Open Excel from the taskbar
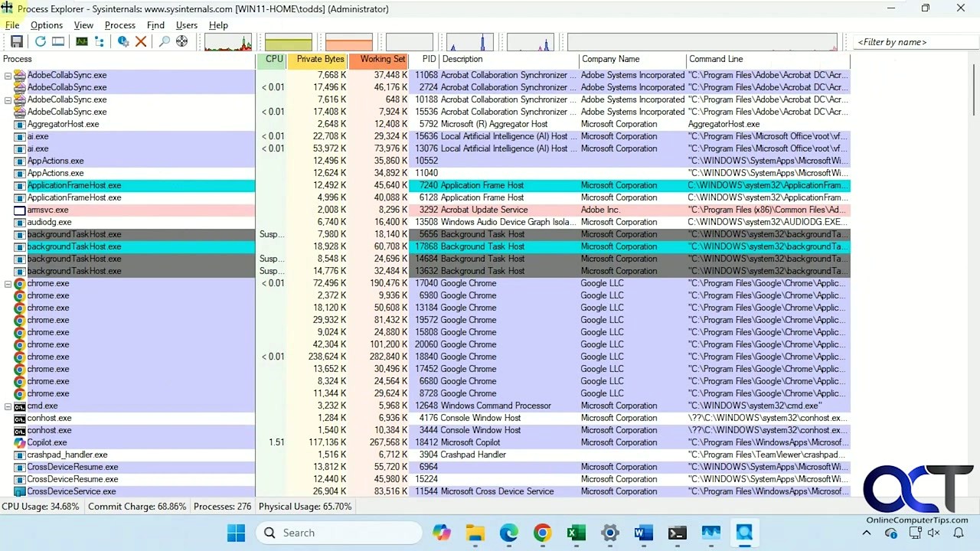This screenshot has width=980, height=551. pyautogui.click(x=576, y=533)
